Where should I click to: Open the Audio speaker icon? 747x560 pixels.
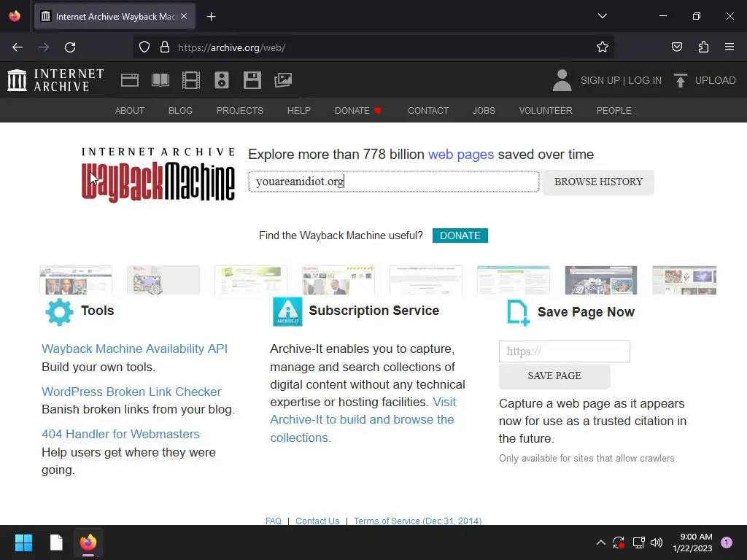222,80
